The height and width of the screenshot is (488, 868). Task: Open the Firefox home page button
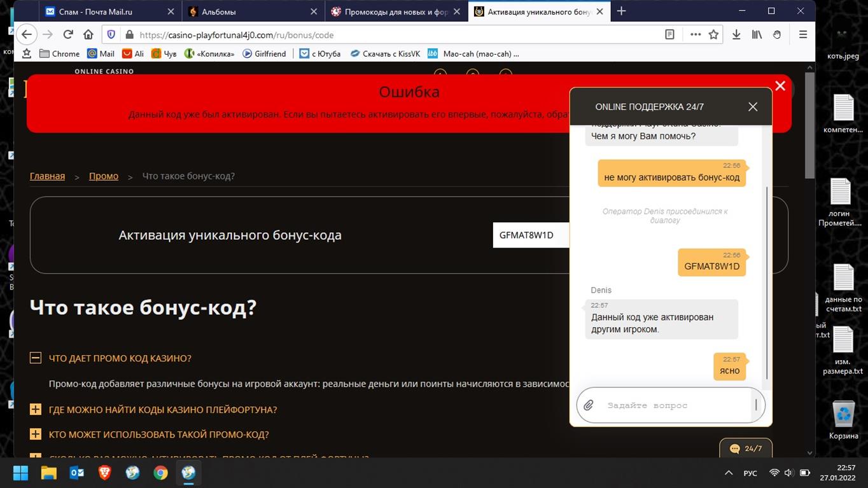click(88, 35)
